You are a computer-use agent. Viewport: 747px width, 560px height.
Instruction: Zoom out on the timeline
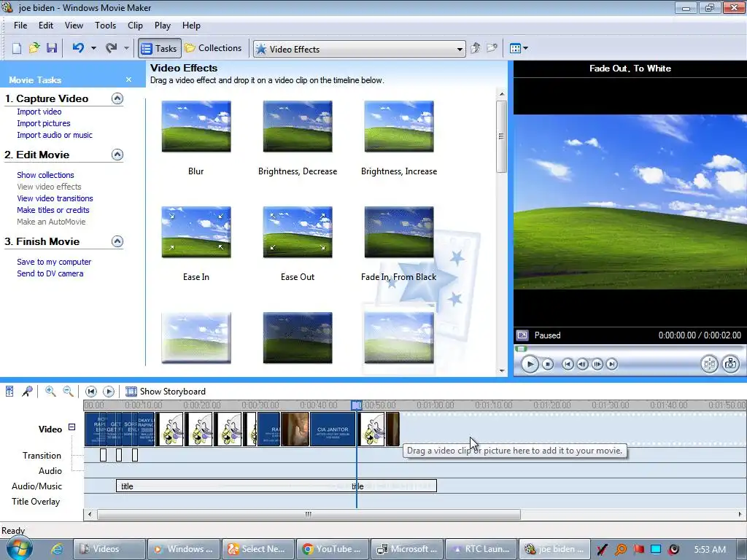coord(68,392)
